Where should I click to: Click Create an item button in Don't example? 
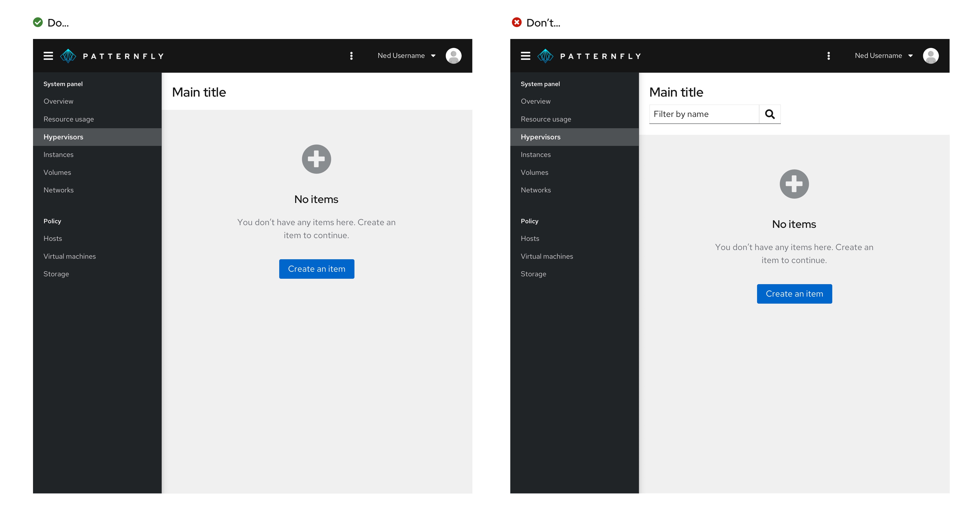[x=794, y=294]
